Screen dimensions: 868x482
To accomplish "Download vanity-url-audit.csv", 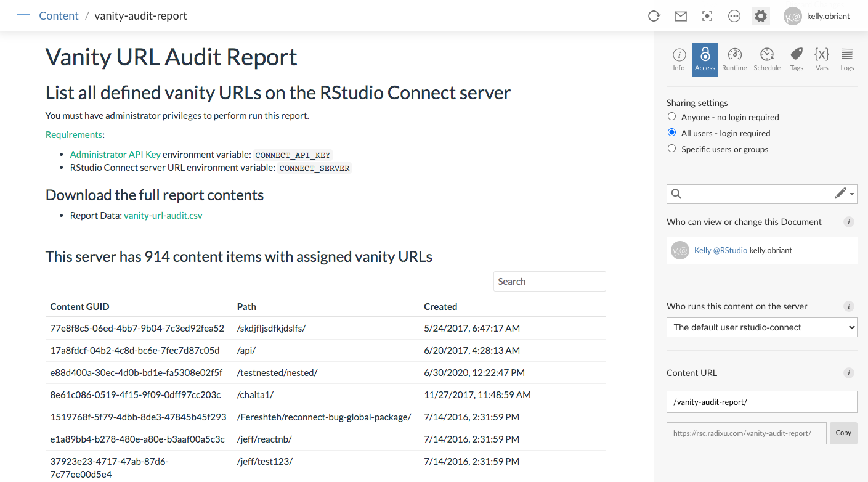I will (163, 216).
